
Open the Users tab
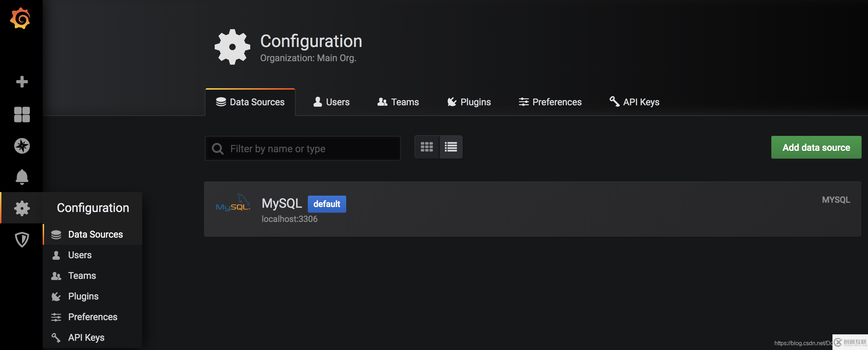[331, 102]
